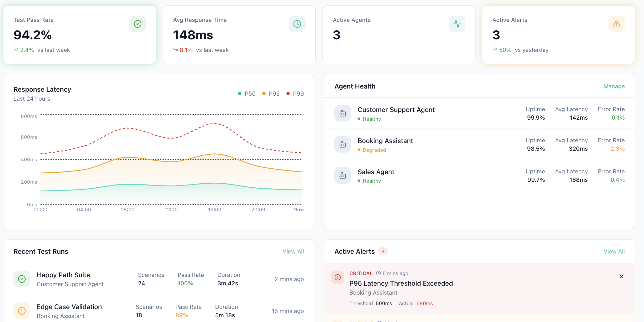Dismiss the P95 Latency Threshold Exceeded alert
644x322 pixels.
pos(621,276)
